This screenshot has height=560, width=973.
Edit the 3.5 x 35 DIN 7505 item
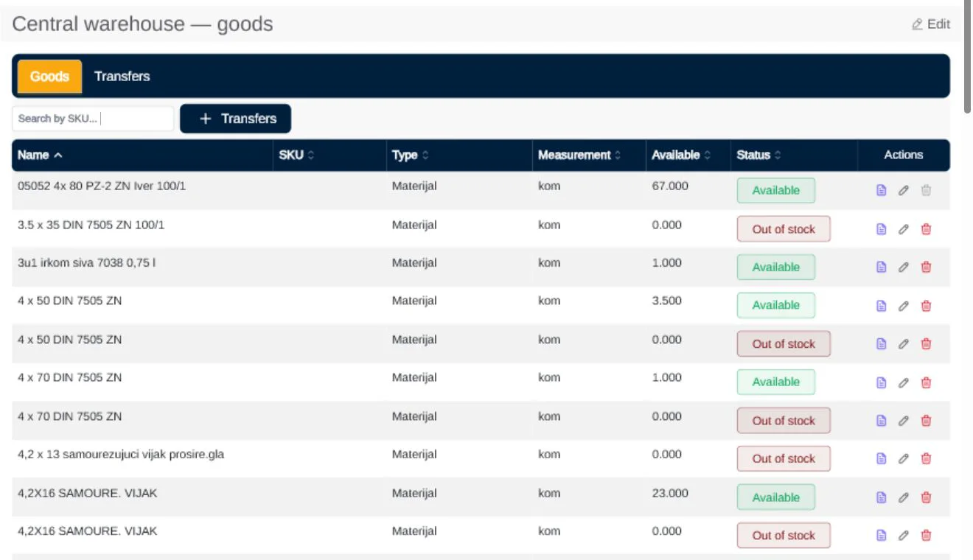903,229
